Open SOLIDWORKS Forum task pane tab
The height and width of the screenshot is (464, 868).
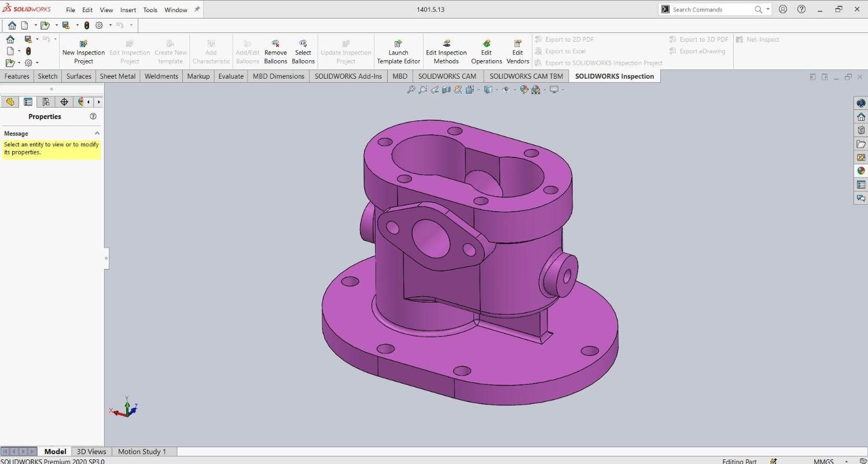coord(861,198)
